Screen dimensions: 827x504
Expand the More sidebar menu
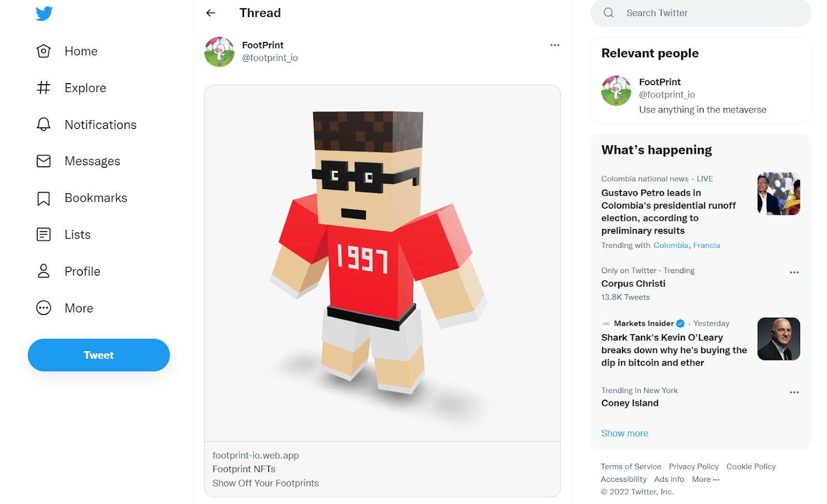coord(65,308)
